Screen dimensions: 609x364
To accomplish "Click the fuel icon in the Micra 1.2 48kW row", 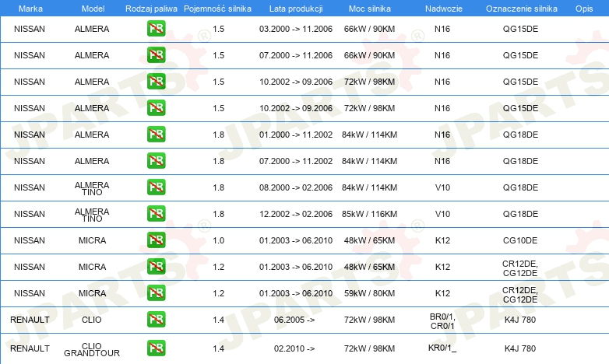I will click(156, 266).
